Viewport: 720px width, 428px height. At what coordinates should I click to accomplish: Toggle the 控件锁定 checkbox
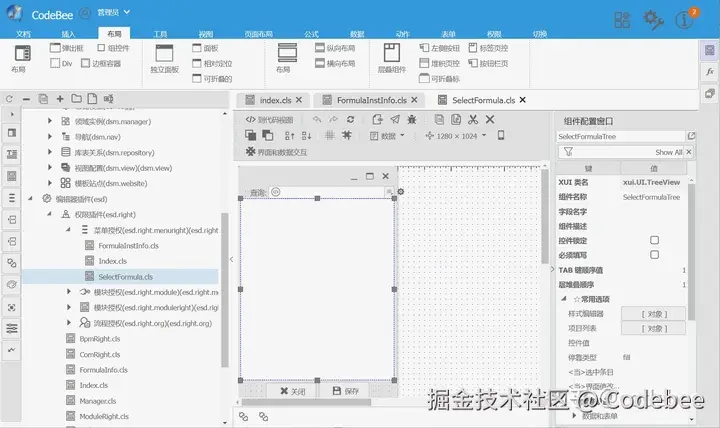click(x=654, y=240)
